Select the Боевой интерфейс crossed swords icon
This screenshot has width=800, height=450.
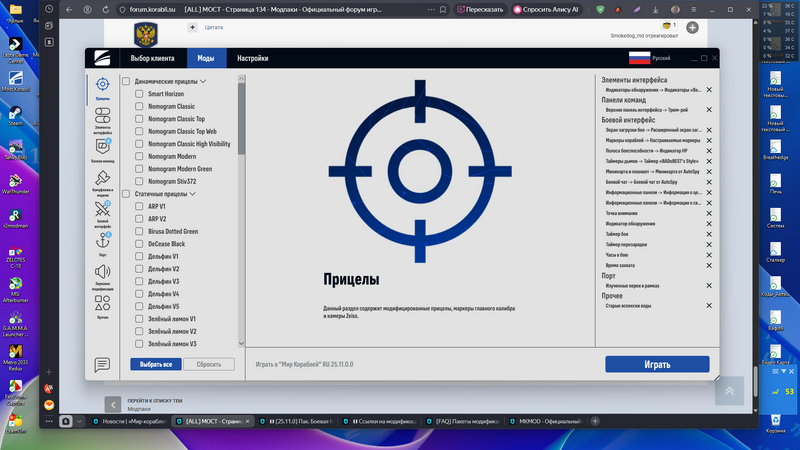pyautogui.click(x=102, y=211)
